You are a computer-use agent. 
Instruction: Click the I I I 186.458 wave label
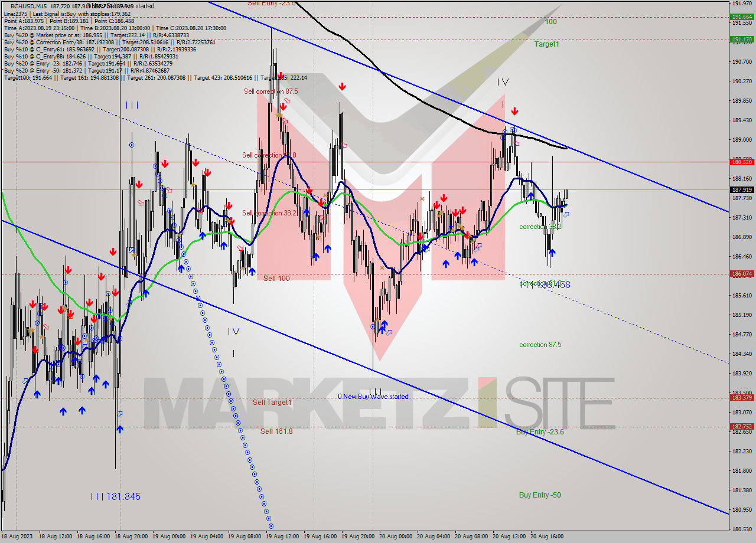[x=545, y=284]
